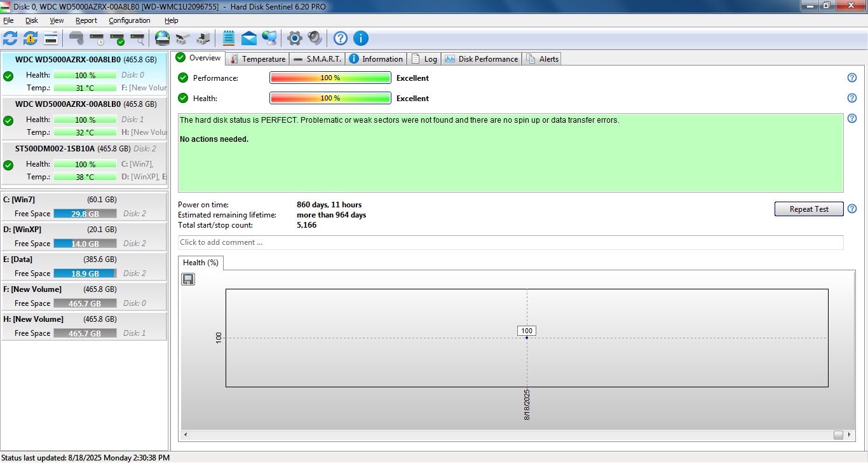Click the question mark help toolbar icon
868x463 pixels.
click(x=341, y=38)
